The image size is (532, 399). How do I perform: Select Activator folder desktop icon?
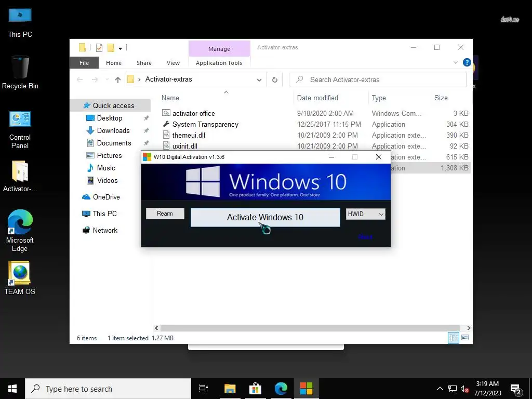[x=20, y=177]
